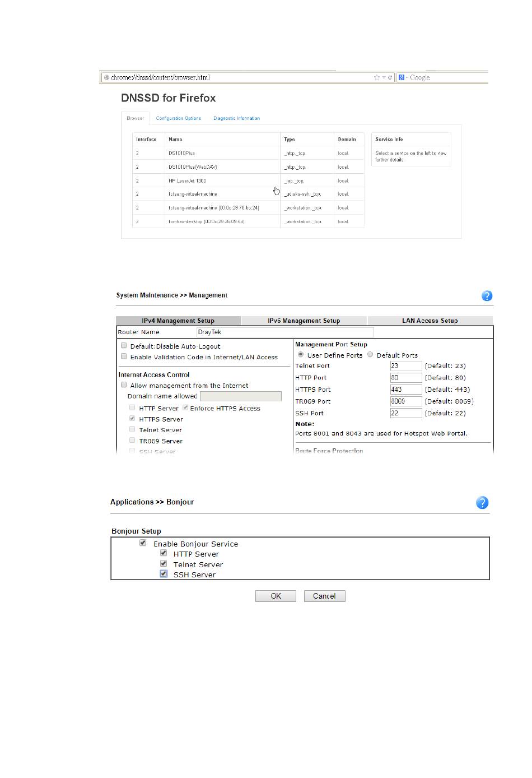Select the HP LaserJet 1300 service row
Image resolution: width=532 pixels, height=778 pixels.
[x=248, y=180]
